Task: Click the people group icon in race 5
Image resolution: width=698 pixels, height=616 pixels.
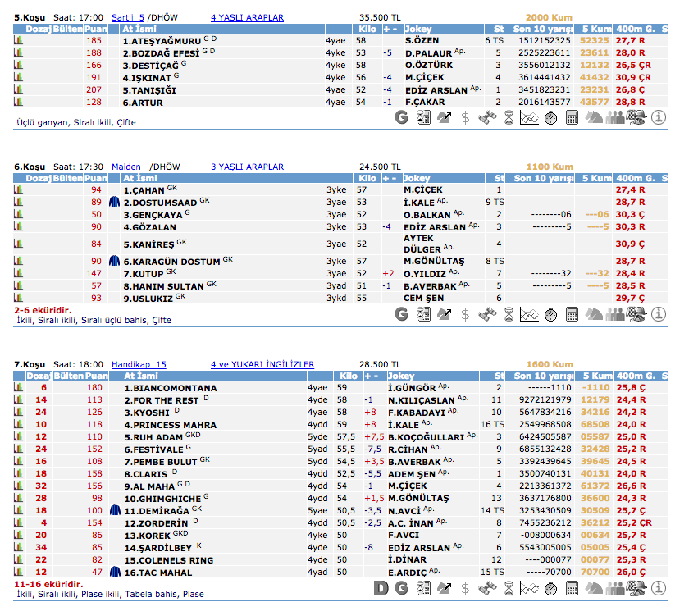Action: coord(615,117)
